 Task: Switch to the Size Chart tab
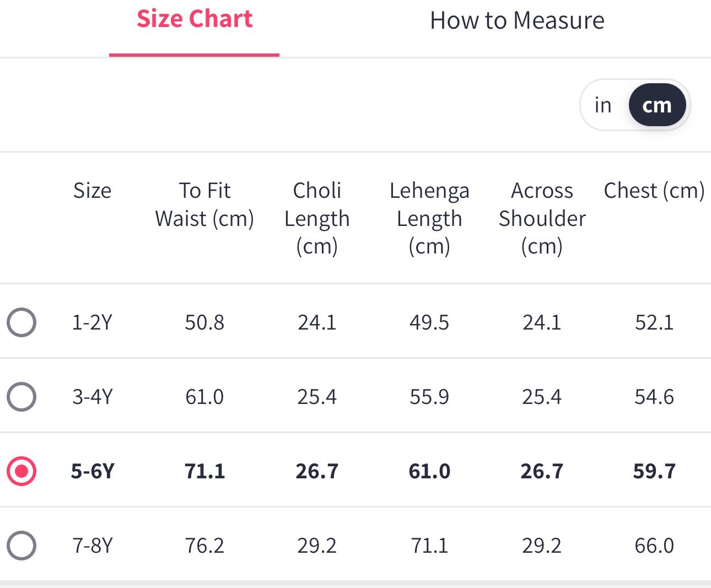click(194, 20)
